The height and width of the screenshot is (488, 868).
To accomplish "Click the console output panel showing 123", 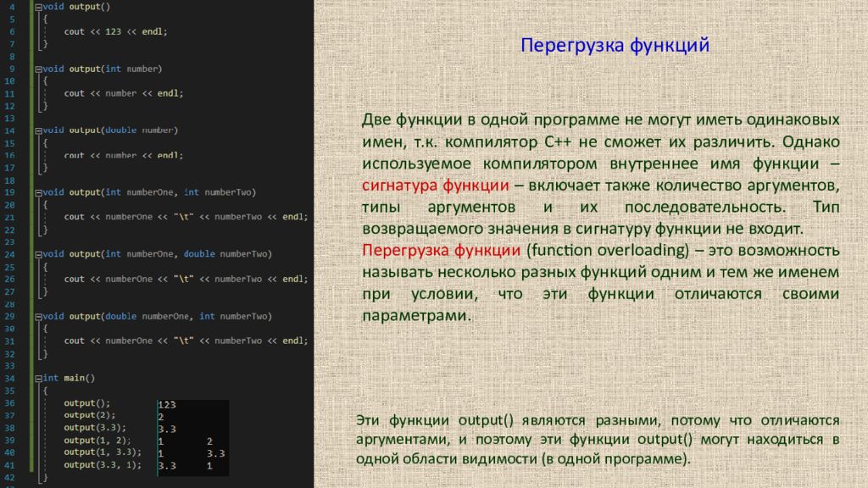I will (x=192, y=435).
